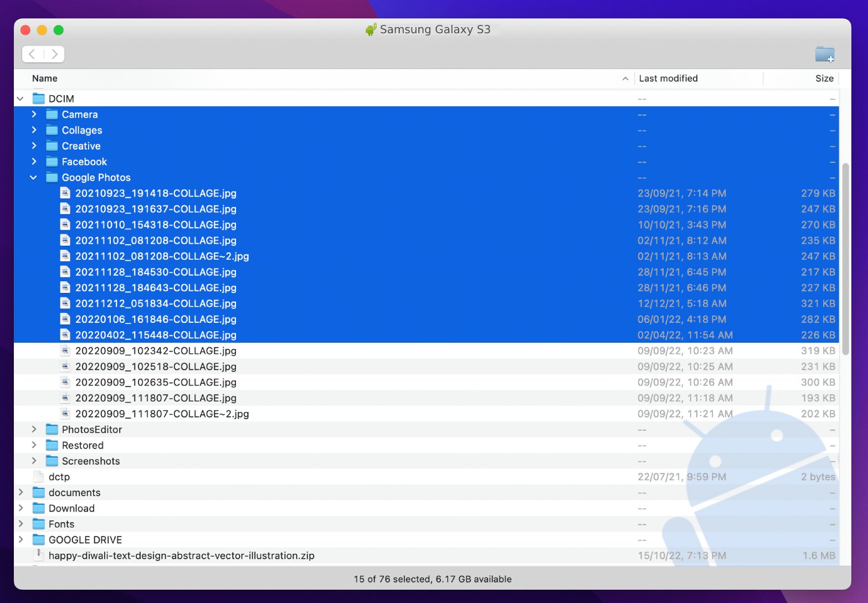The width and height of the screenshot is (868, 603).
Task: Click the Creative folder icon
Action: [x=52, y=146]
